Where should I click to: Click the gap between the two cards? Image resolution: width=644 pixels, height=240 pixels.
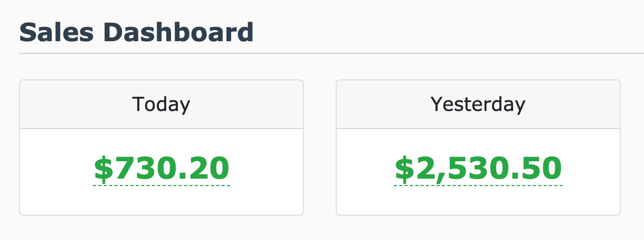click(320, 147)
